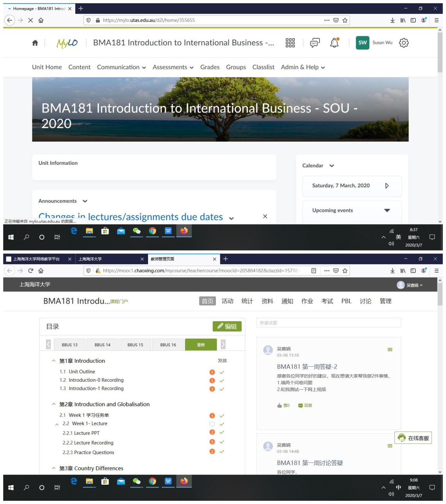Click the MyLO home icon in header

(35, 43)
